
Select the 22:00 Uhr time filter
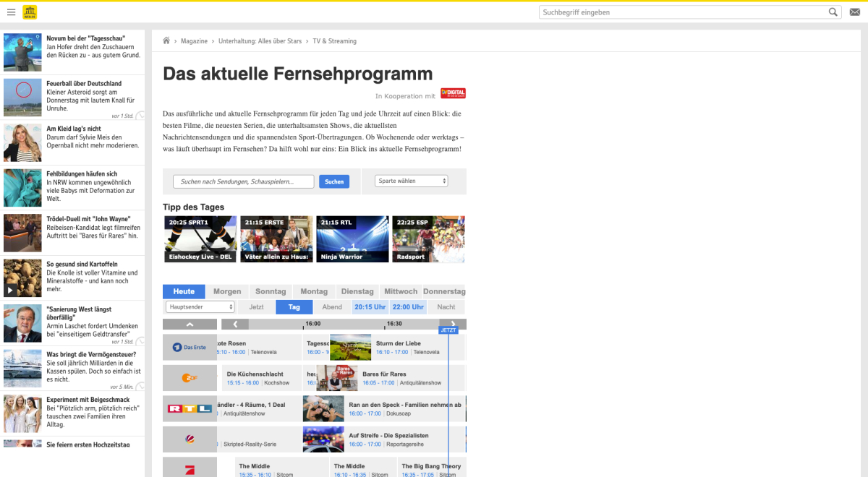coord(408,307)
